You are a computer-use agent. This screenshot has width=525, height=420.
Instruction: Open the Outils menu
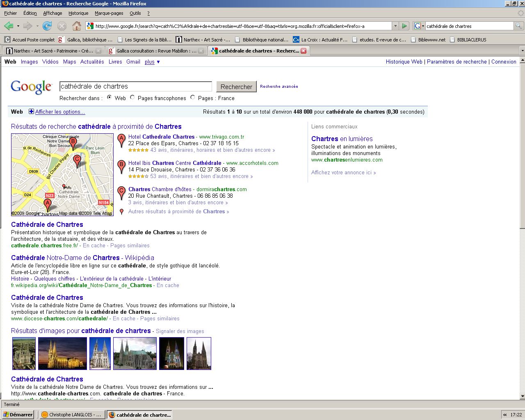click(x=135, y=13)
